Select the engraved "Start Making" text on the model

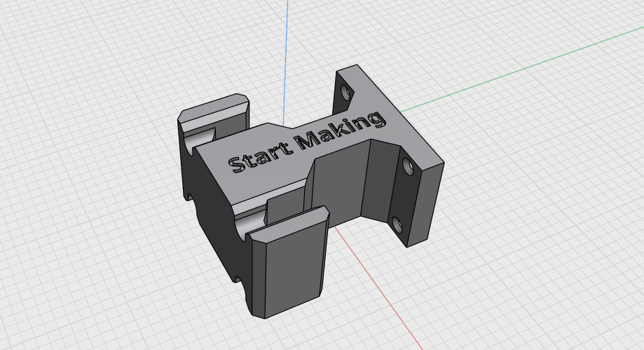pos(308,142)
